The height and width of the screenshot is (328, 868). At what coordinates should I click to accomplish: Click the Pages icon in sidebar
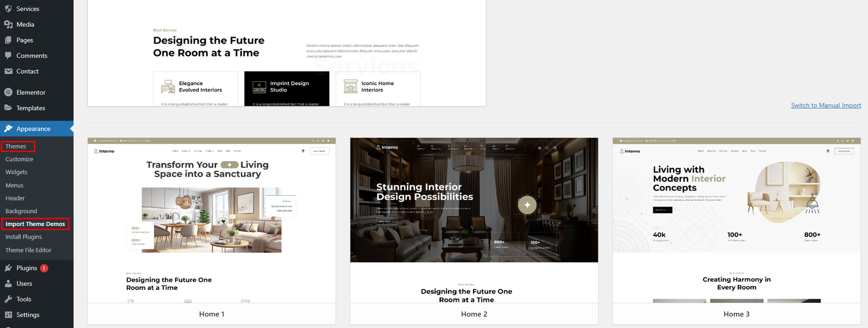coord(8,40)
